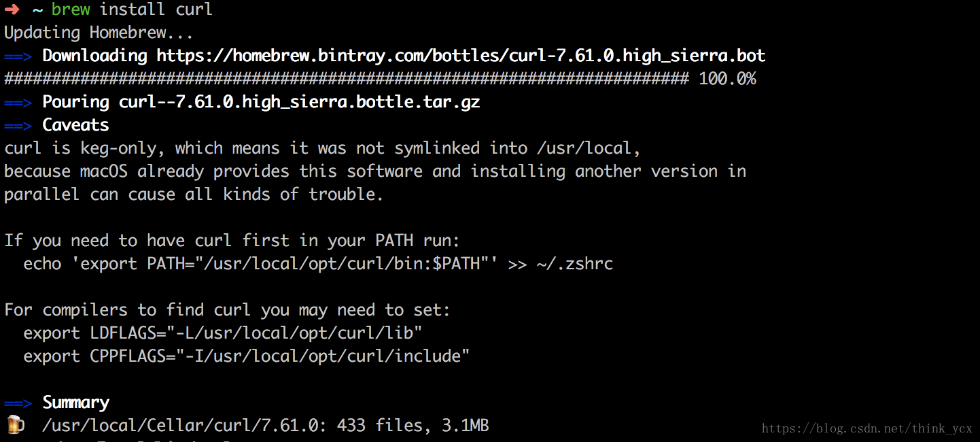Click the blue arrow before Pouring
Image resolution: width=980 pixels, height=442 pixels.
[x=18, y=102]
